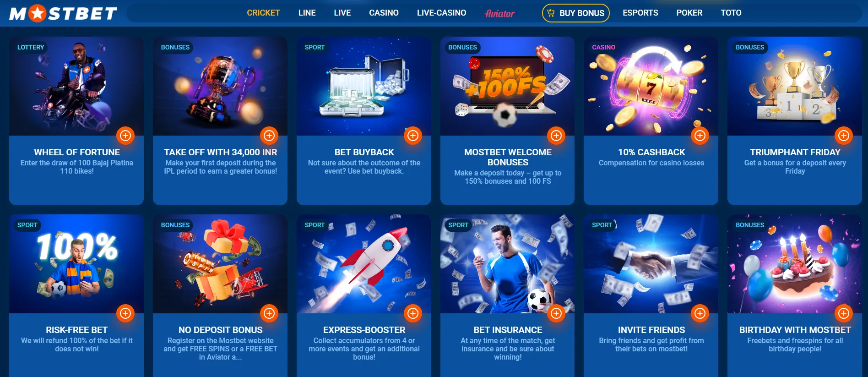Expand the Birthday with Mostbet plus icon
868x377 pixels.
pyautogui.click(x=844, y=313)
